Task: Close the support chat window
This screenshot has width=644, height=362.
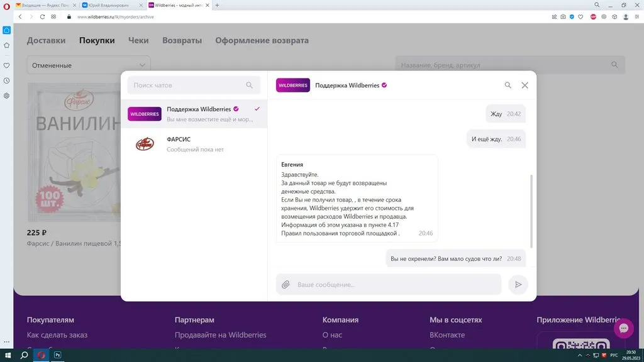Action: pyautogui.click(x=525, y=85)
